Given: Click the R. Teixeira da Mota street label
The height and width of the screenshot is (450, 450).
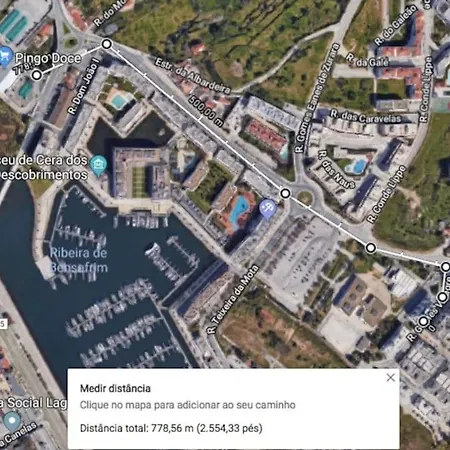Looking at the screenshot, I should 232,299.
